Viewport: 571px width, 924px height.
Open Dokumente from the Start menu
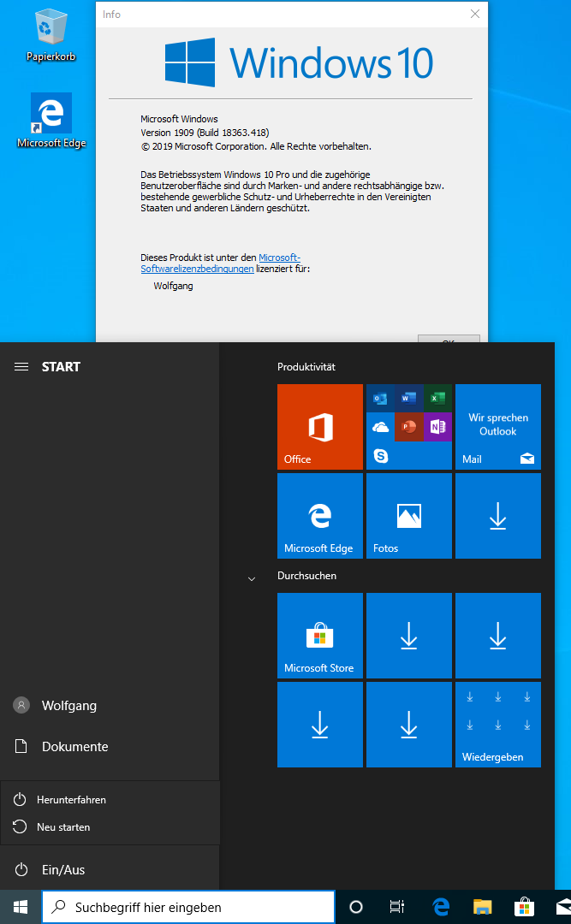(x=110, y=747)
